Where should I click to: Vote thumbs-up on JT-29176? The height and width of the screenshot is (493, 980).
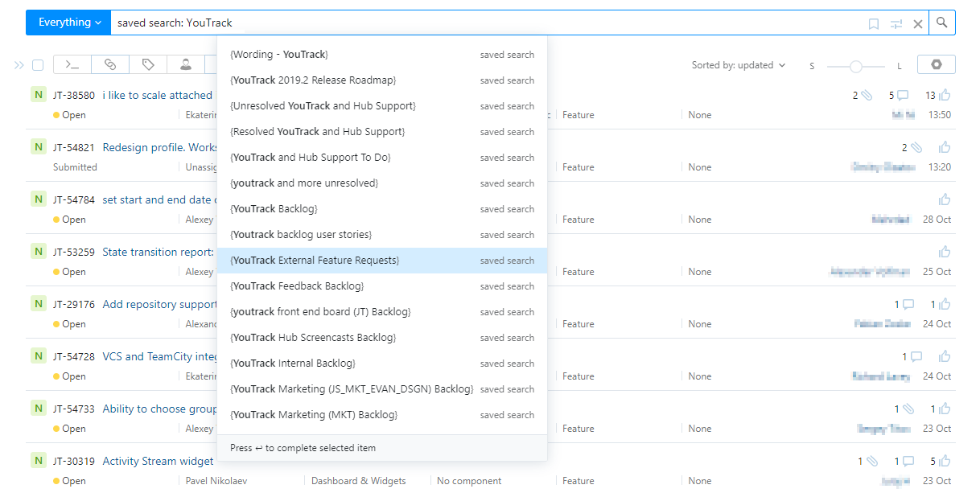[945, 304]
